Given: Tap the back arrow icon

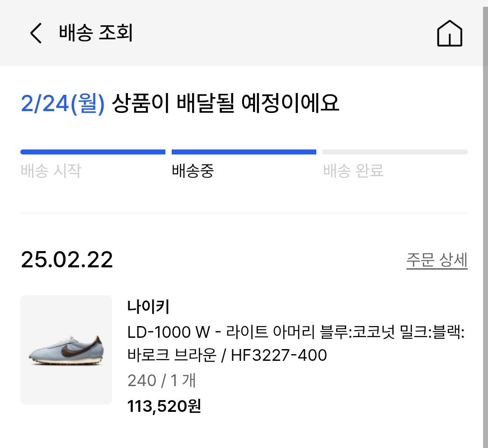Looking at the screenshot, I should coord(36,33).
